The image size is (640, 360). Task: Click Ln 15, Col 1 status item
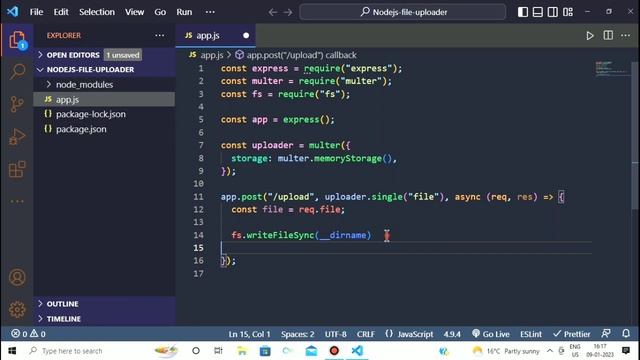coord(249,334)
